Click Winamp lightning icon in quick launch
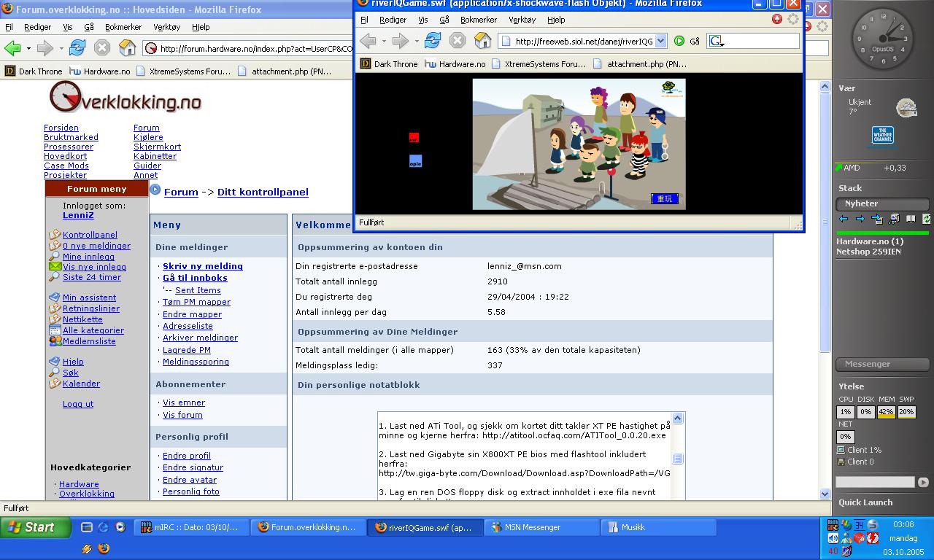 tap(86, 548)
